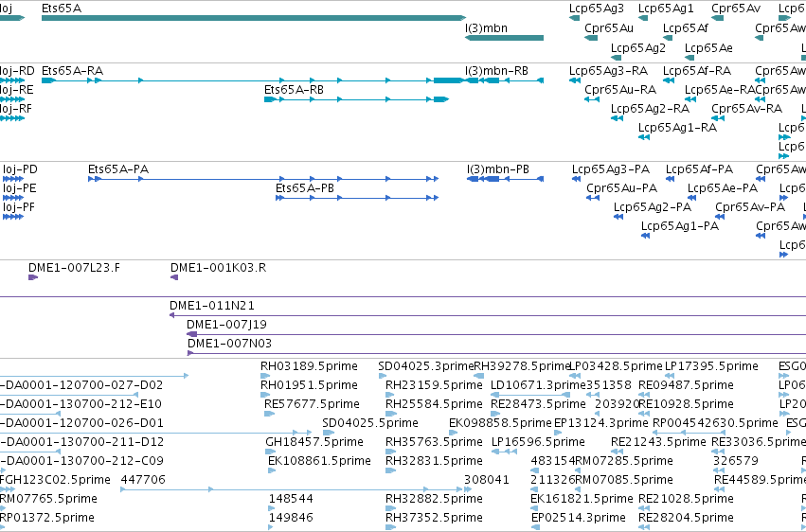Open the DME1-011N21 BAC clone
Screen dimensions: 806x532
[488, 315]
